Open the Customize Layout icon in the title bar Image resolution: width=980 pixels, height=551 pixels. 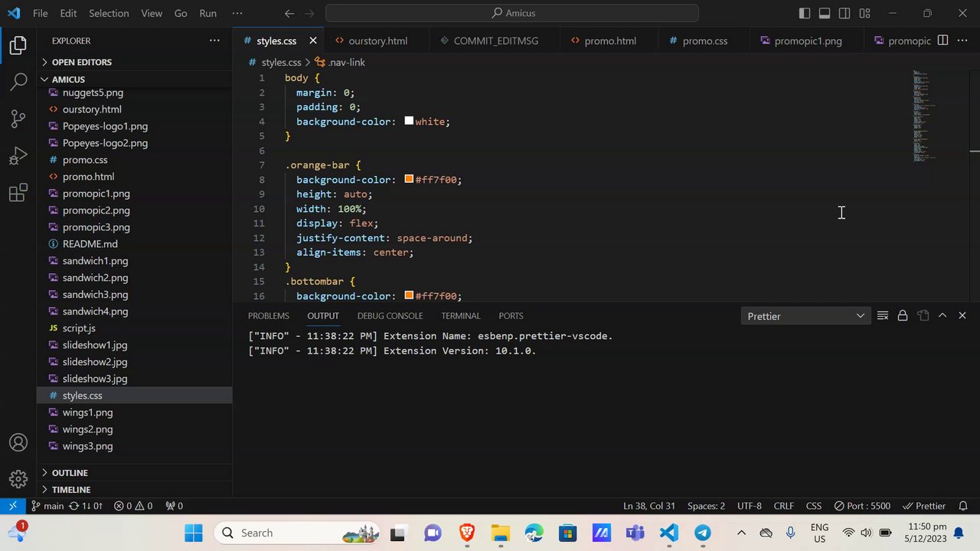864,13
